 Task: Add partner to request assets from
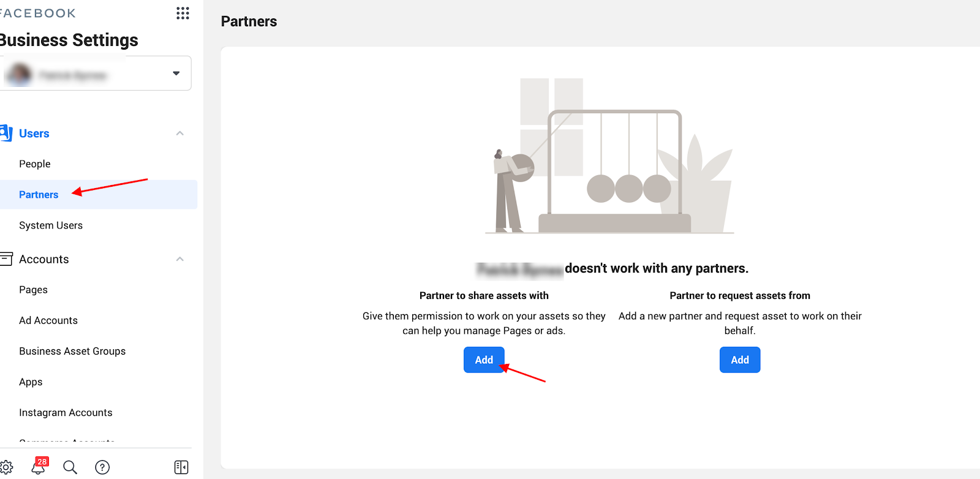[x=739, y=360]
